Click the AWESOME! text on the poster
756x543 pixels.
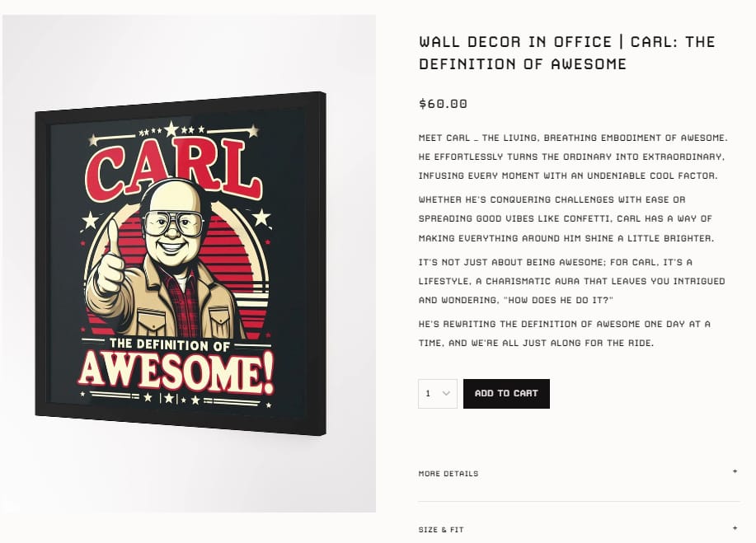[176, 373]
